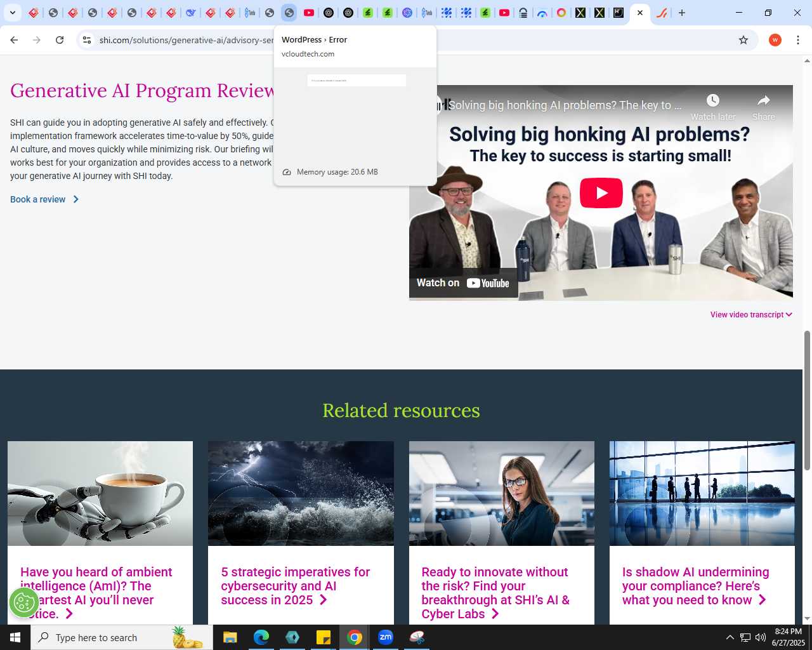Viewport: 812px width, 650px height.
Task: Open Sticky Notes from taskbar
Action: [324, 637]
